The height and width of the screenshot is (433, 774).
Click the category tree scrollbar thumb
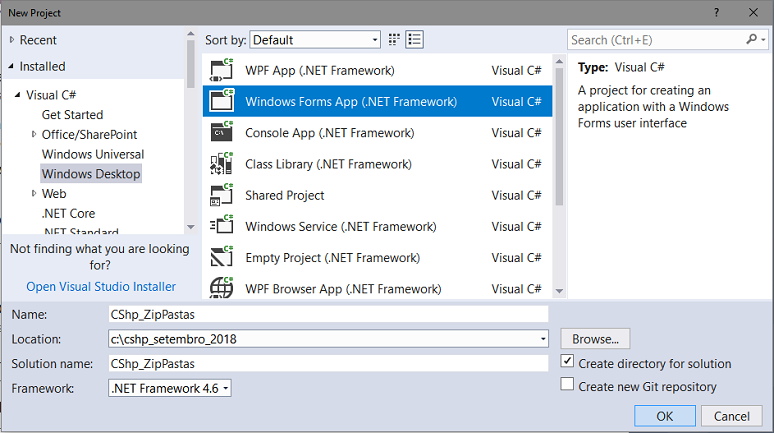click(x=191, y=64)
